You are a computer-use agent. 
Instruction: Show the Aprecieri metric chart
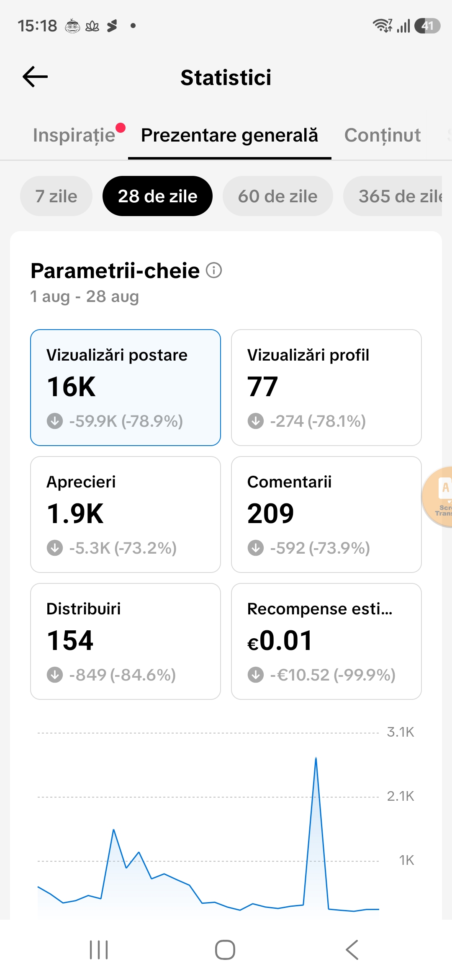(126, 515)
